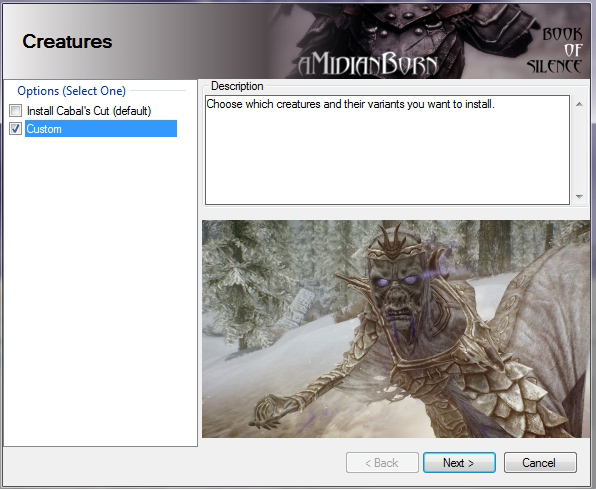Uncheck the Custom option checkbox
This screenshot has height=489, width=596.
[x=16, y=129]
